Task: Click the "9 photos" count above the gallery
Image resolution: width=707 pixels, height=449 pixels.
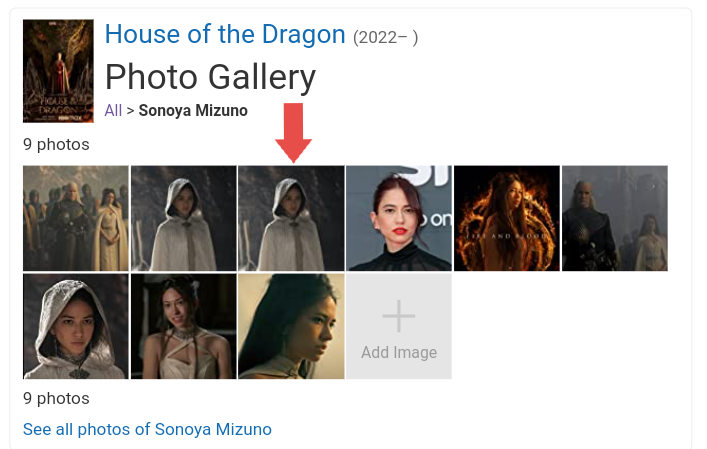Action: (56, 144)
